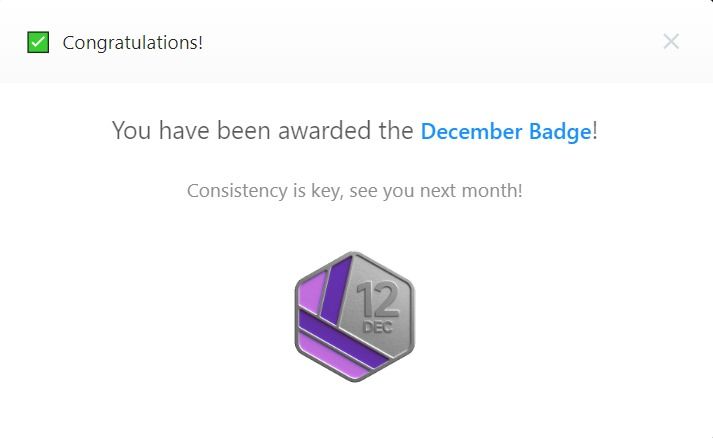The width and height of the screenshot is (713, 438).
Task: Click the light purple bottom section of badge
Action: point(330,357)
